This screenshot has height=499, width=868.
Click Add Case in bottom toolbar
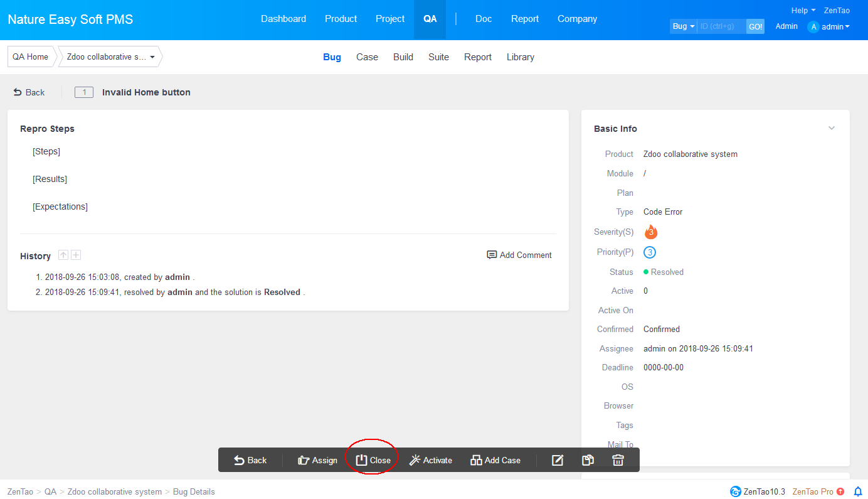coord(495,460)
